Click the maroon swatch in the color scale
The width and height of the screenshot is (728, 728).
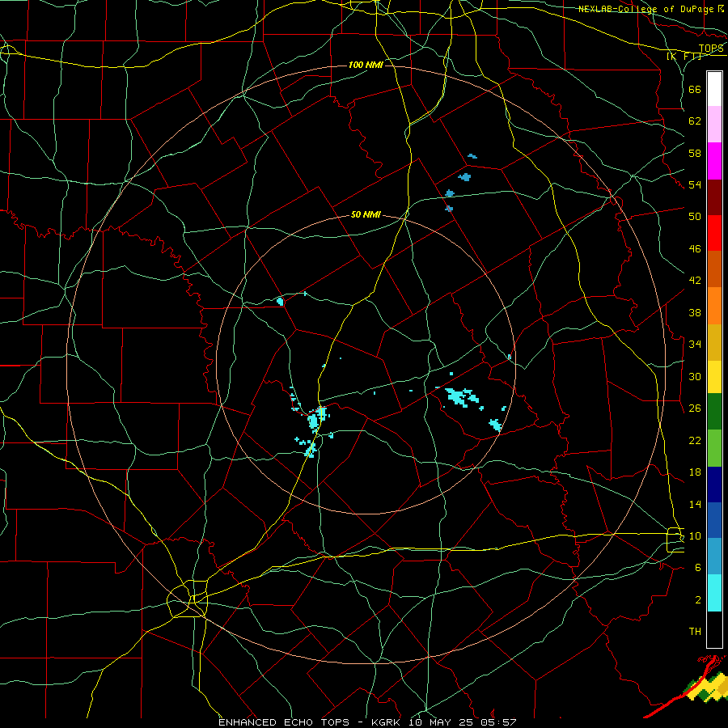tap(714, 197)
